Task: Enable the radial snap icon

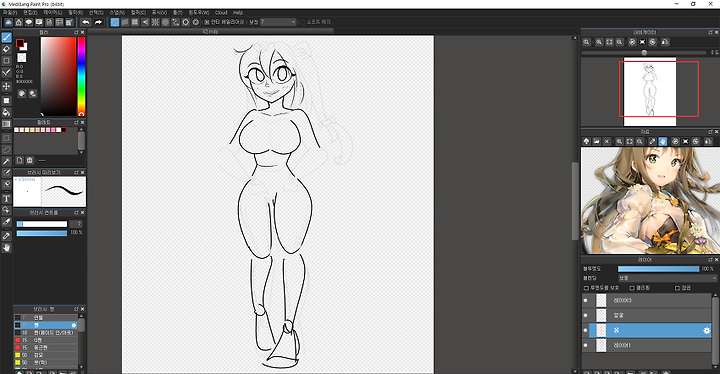Action: click(x=155, y=22)
